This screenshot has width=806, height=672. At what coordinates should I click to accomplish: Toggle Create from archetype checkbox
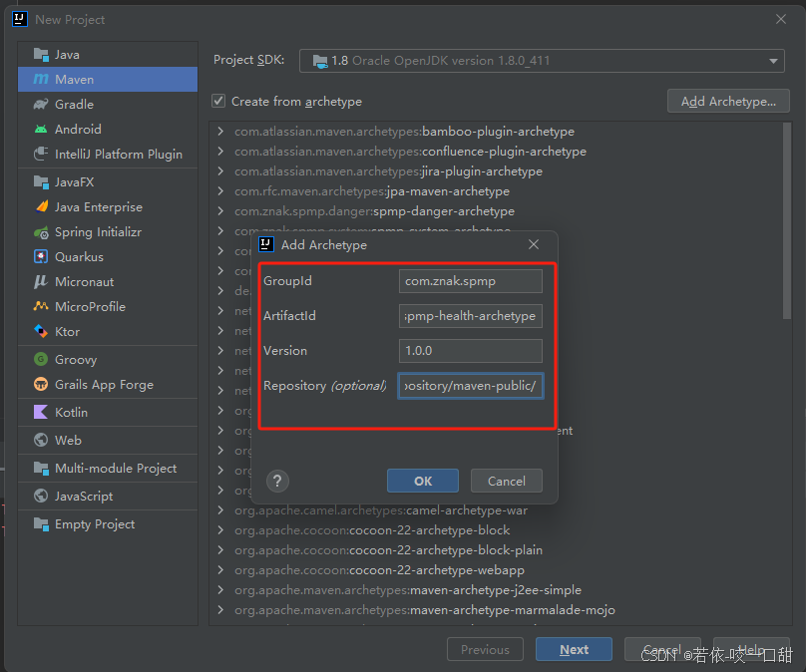219,101
